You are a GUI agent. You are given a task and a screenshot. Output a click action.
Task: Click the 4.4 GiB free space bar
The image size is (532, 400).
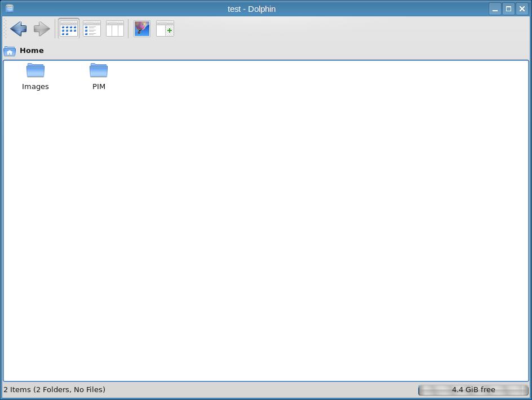pos(473,390)
